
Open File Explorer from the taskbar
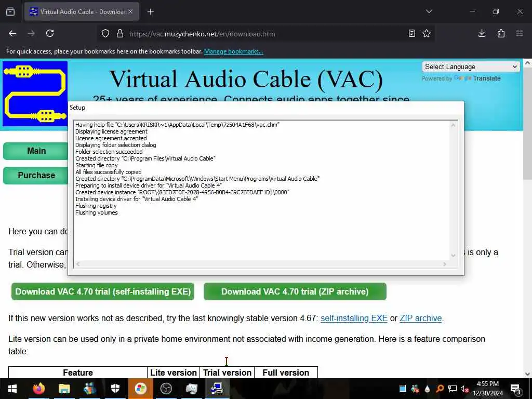tap(64, 389)
